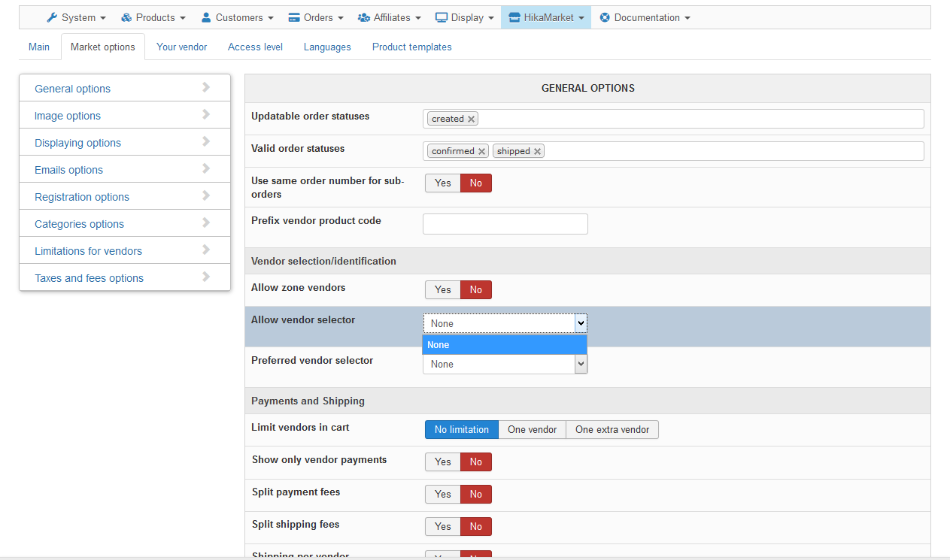The height and width of the screenshot is (560, 950).
Task: Click the Products cubes icon
Action: tap(126, 17)
